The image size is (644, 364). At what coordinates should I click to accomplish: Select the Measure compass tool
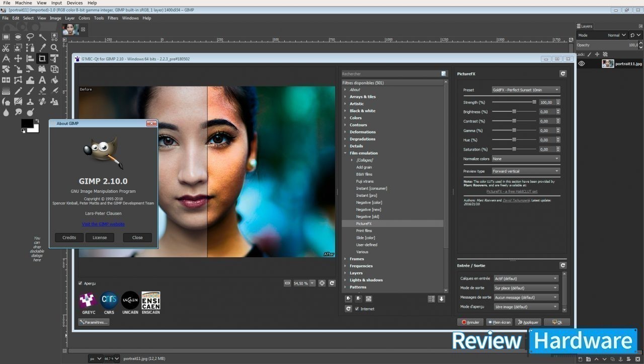click(x=6, y=58)
